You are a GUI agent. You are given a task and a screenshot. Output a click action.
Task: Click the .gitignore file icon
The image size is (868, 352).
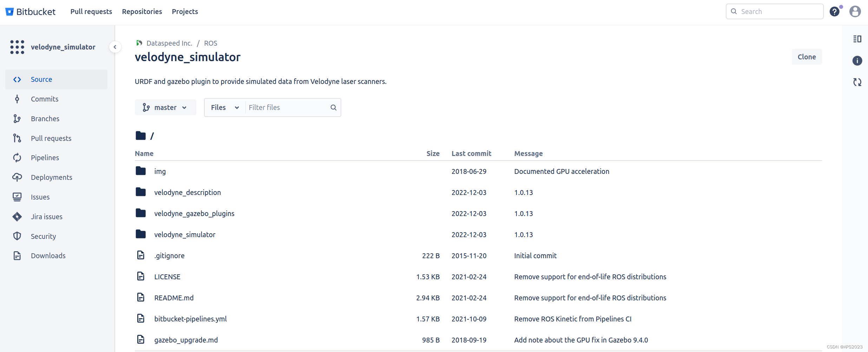[140, 255]
